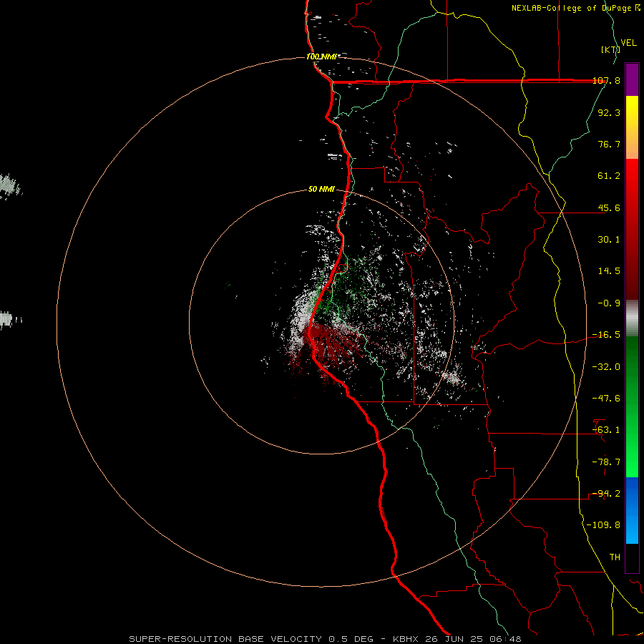The width and height of the screenshot is (644, 644).
Task: Click the yellow-orange segment of the color bar
Action: pos(632,127)
